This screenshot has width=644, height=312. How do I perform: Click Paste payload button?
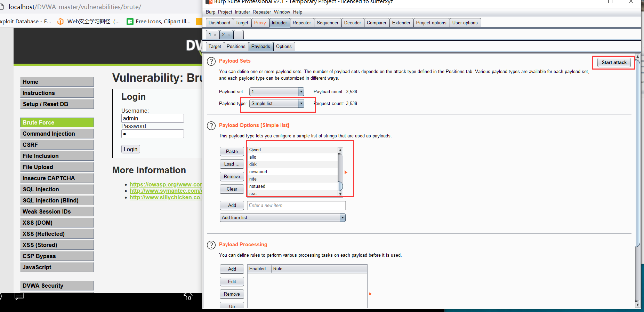point(232,152)
